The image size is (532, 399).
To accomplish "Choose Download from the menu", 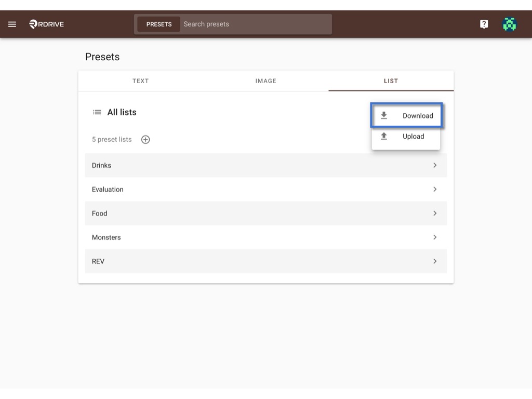I will coord(406,115).
